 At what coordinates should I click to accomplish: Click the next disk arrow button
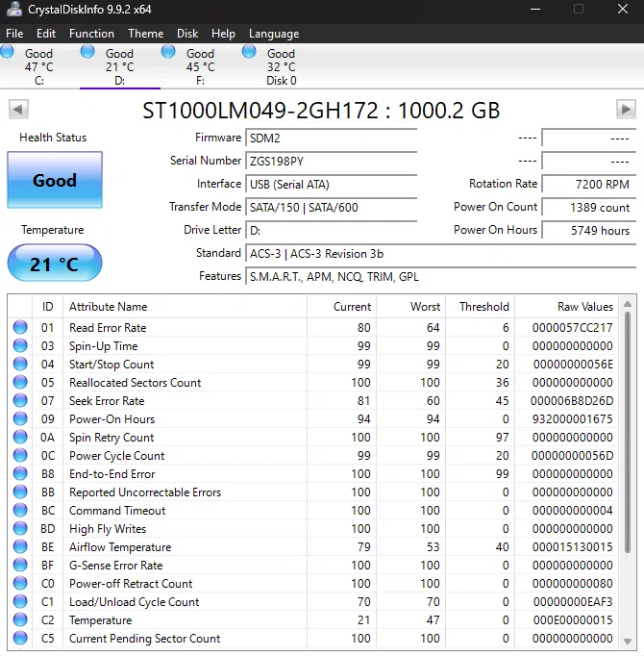coord(626,110)
